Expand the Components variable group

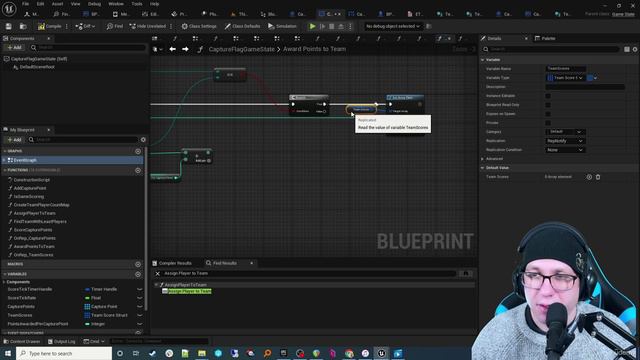pos(4,282)
